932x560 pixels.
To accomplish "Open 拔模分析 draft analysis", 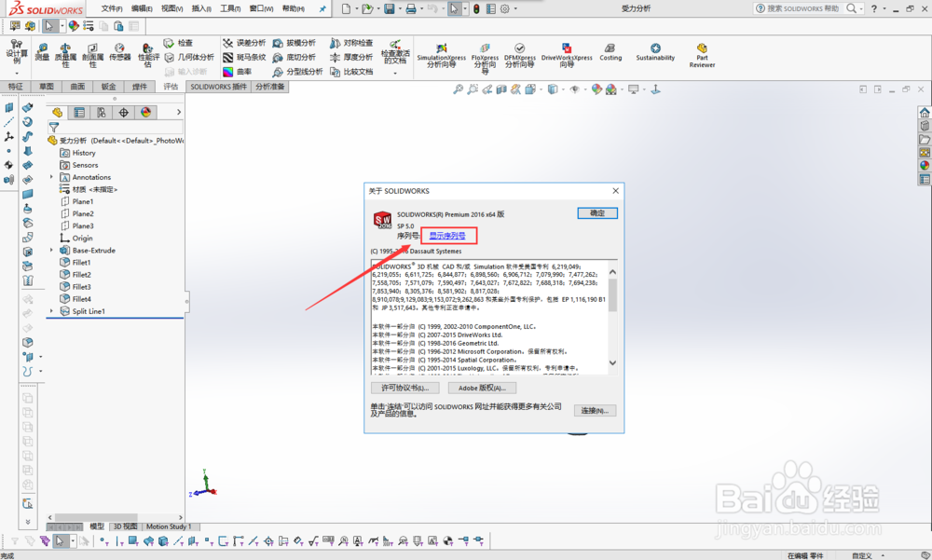I will [295, 43].
